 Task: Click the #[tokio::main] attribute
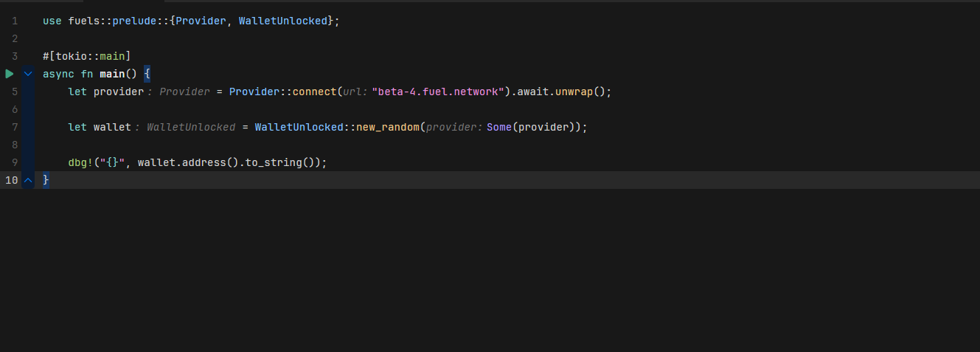click(87, 56)
